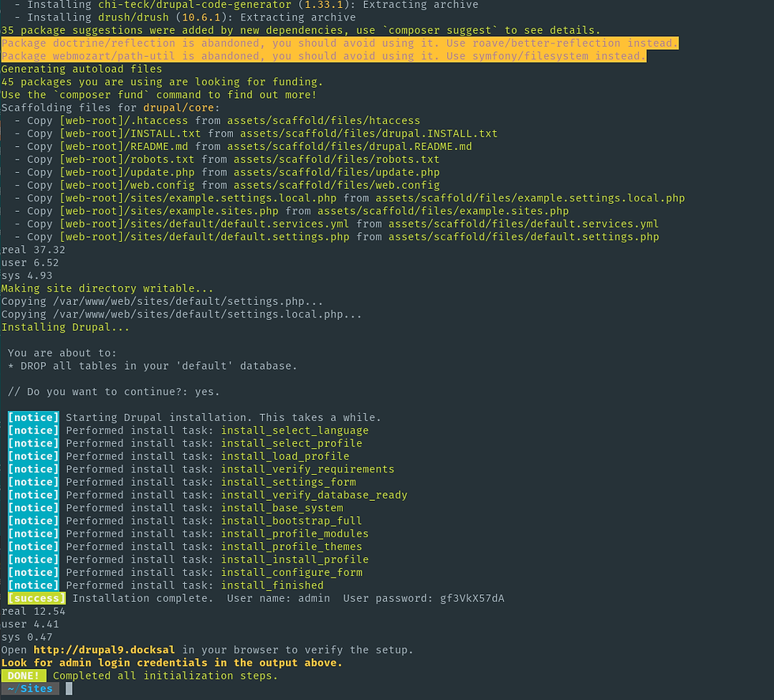Click the success badge
The image size is (774, 700).
tap(37, 598)
